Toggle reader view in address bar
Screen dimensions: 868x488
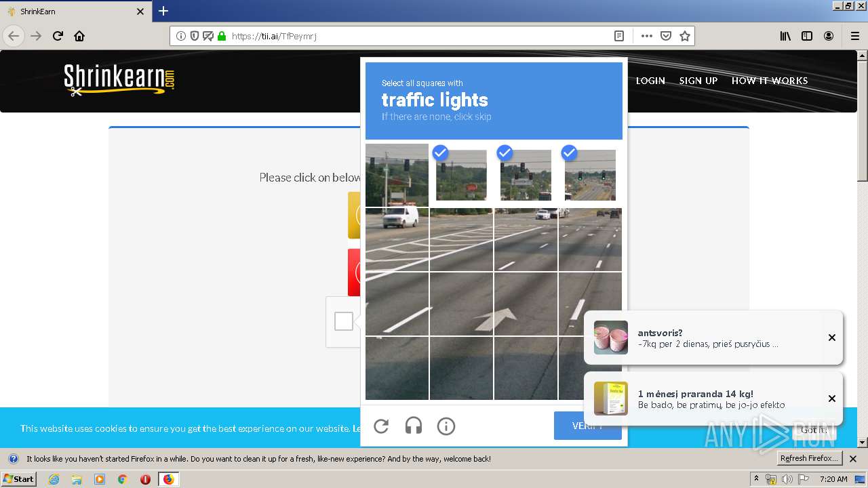(619, 36)
